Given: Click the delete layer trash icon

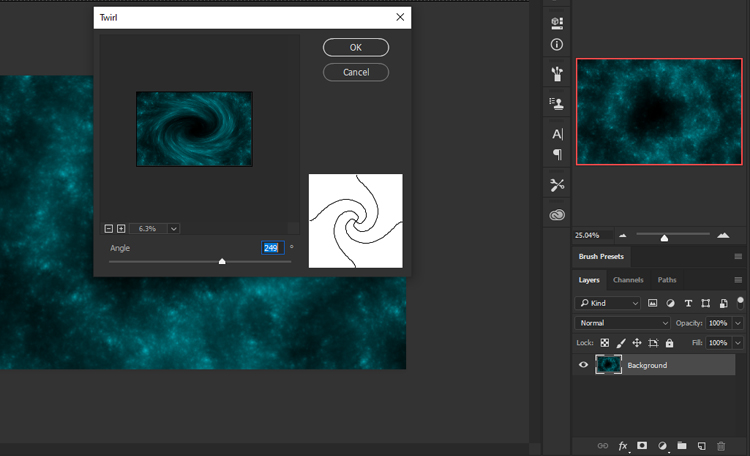Looking at the screenshot, I should point(720,445).
